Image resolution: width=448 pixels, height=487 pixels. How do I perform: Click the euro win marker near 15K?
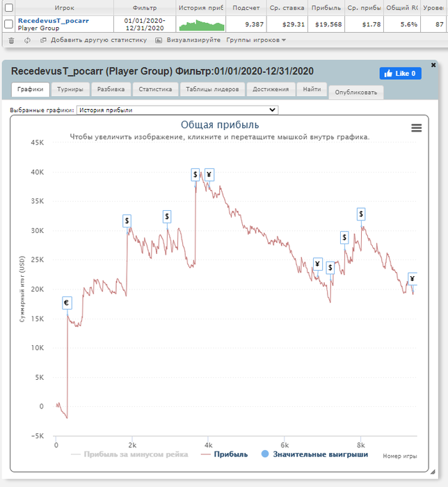[67, 303]
